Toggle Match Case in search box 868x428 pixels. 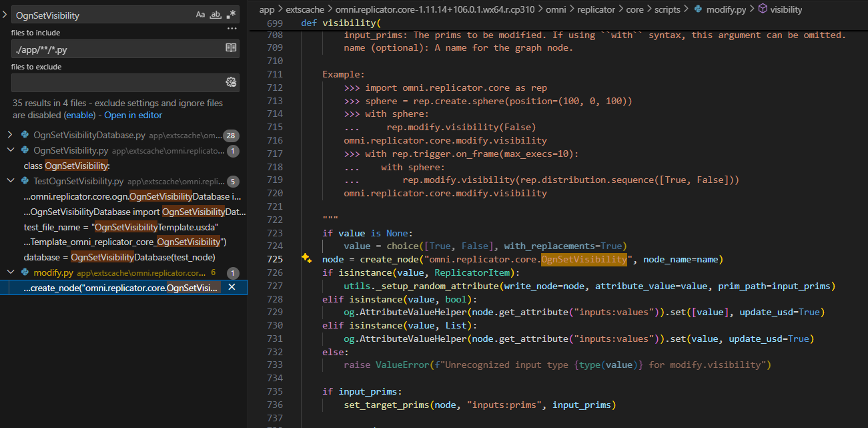(200, 15)
